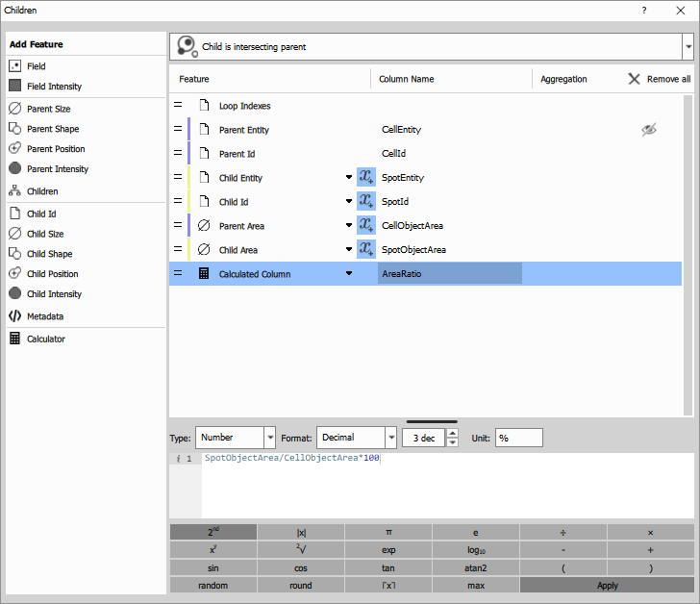Click the AreaRatio column name field
Screen dimensions: 700x604
click(x=450, y=274)
